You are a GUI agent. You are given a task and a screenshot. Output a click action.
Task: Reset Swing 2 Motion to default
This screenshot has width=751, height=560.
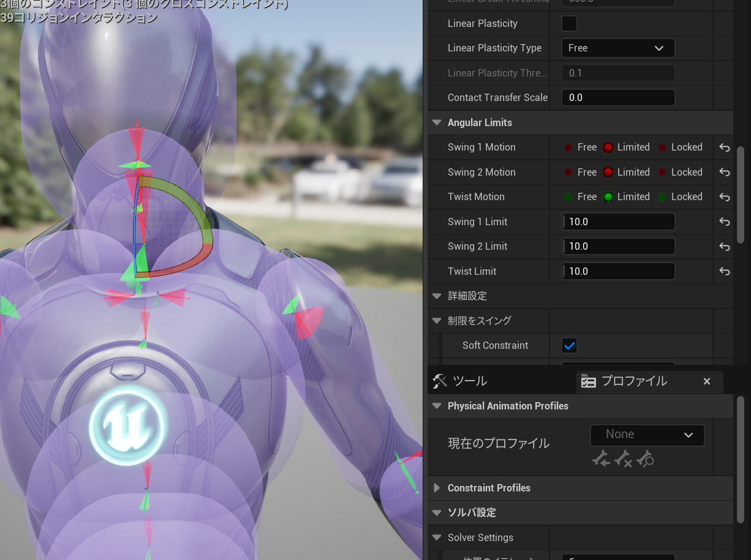(725, 173)
